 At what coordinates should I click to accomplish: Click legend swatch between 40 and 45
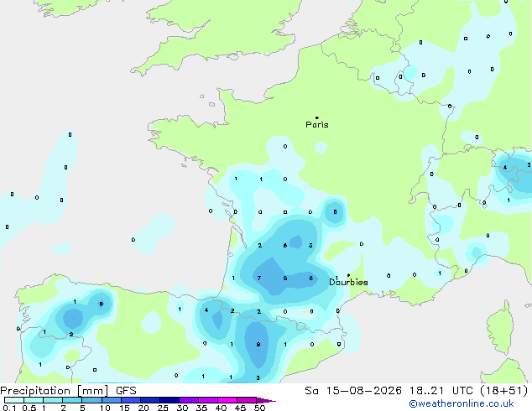click(x=227, y=400)
